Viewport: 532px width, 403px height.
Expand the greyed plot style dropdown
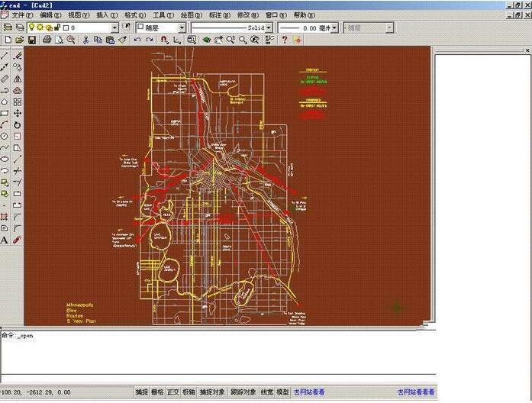(x=390, y=27)
